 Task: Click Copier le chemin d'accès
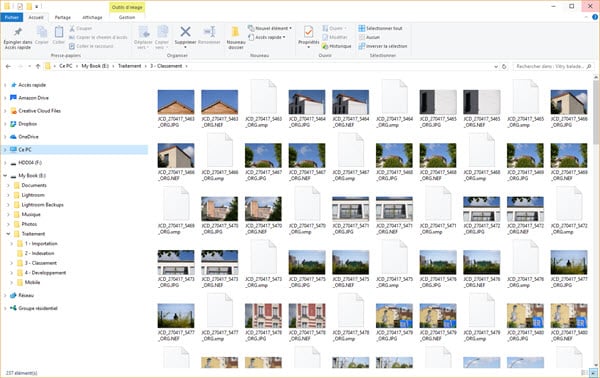point(98,37)
